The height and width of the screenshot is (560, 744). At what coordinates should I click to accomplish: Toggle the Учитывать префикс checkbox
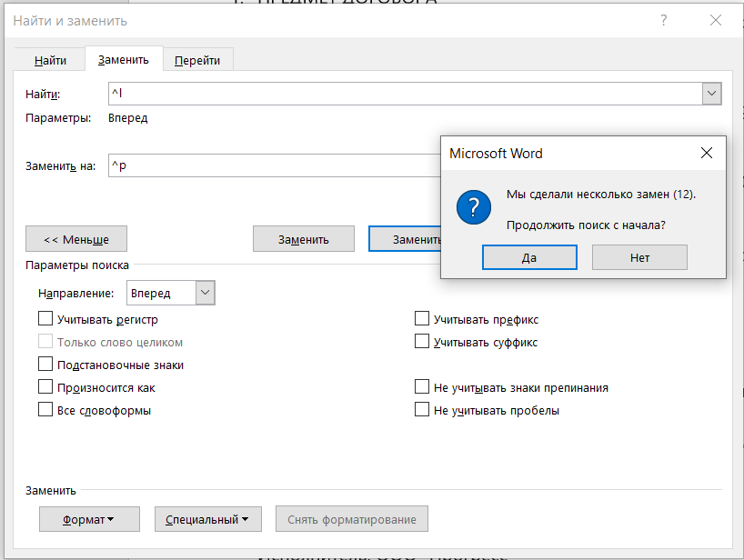tap(422, 318)
